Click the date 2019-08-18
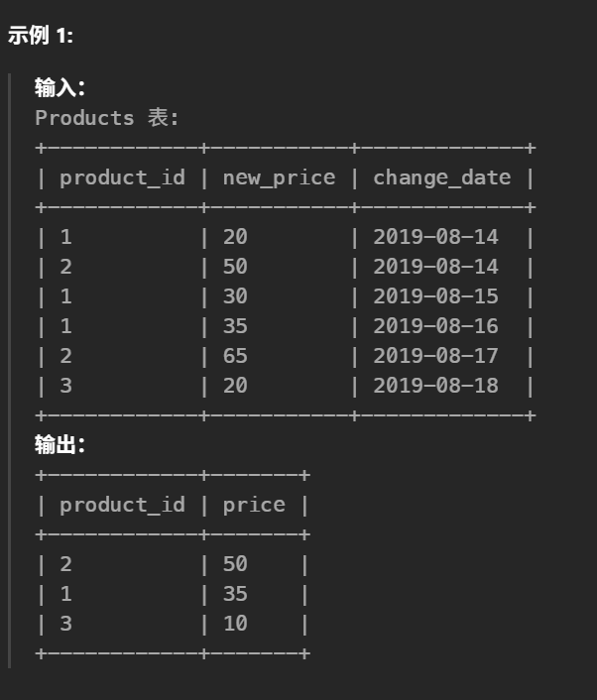 (435, 386)
